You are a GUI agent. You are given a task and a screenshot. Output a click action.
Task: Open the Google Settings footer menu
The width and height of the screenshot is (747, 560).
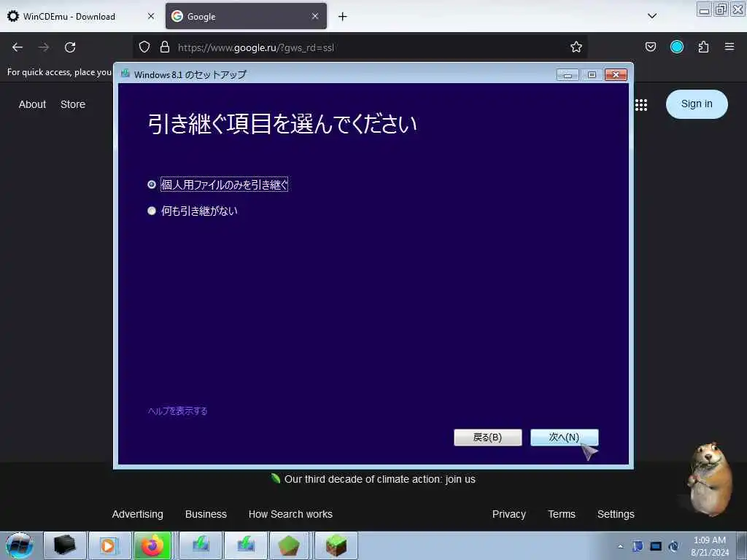[616, 514]
